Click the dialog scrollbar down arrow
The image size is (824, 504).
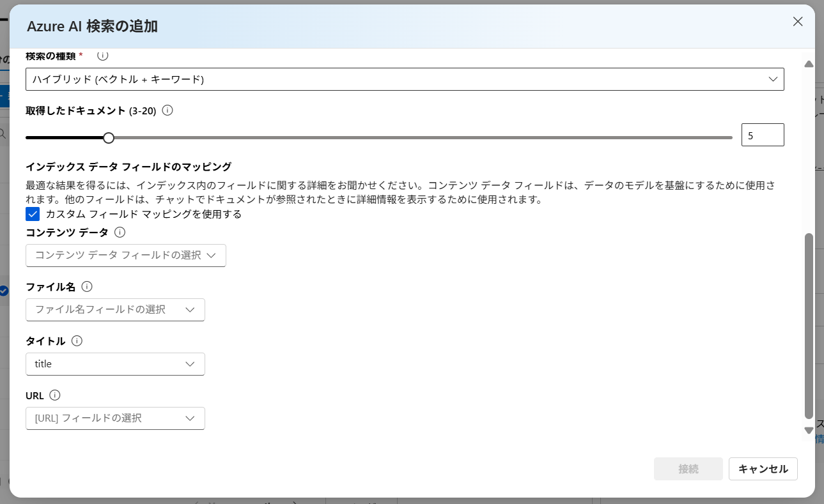tap(809, 431)
